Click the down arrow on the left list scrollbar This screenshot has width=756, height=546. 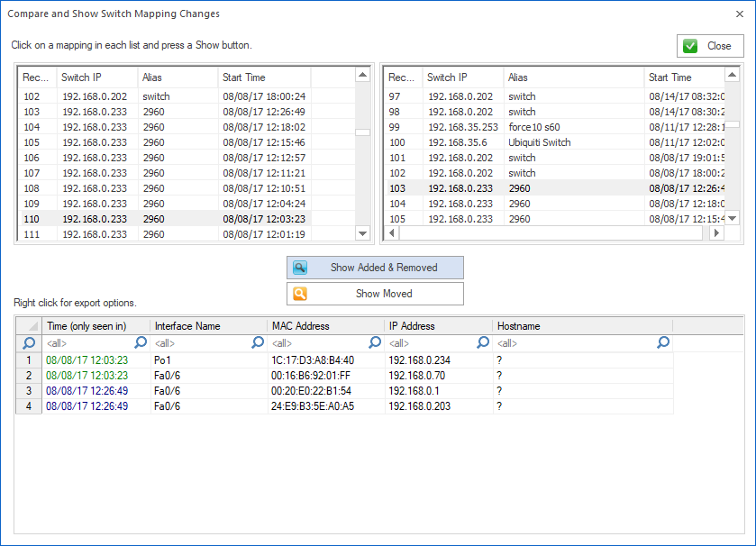pos(362,233)
